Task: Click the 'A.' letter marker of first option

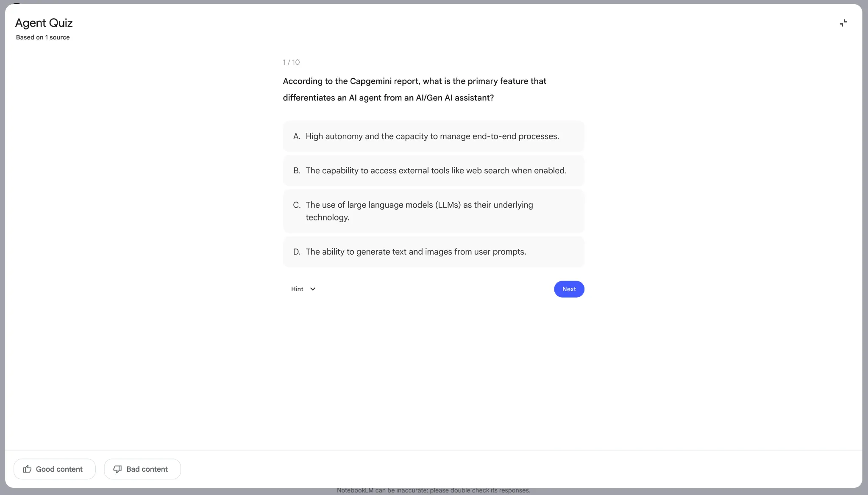Action: (297, 136)
